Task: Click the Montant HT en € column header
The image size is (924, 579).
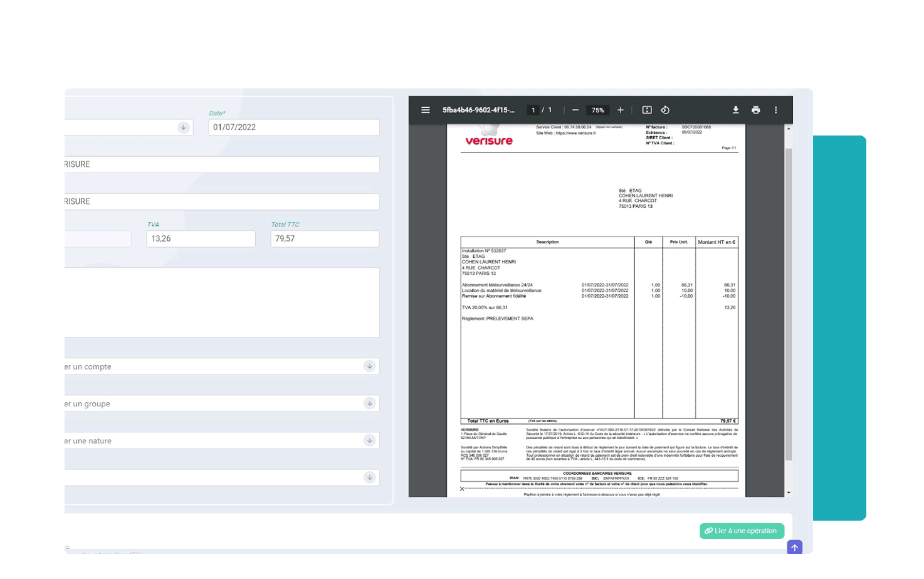Action: [x=717, y=242]
